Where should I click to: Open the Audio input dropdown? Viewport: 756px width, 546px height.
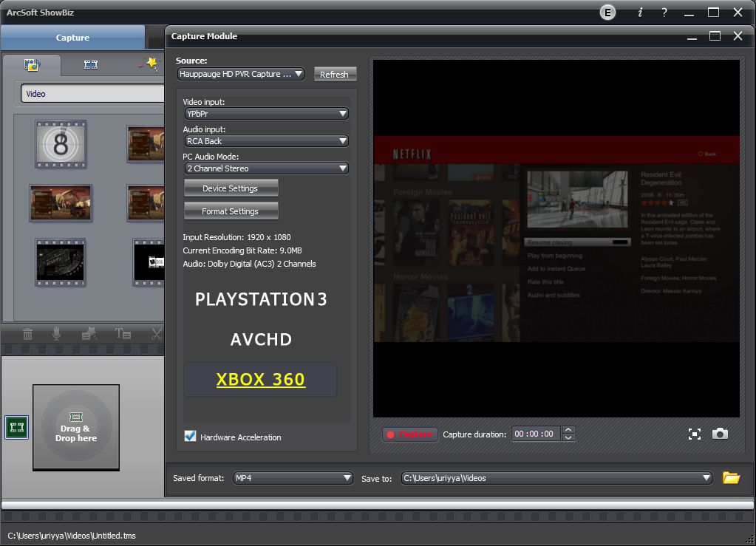(x=267, y=141)
